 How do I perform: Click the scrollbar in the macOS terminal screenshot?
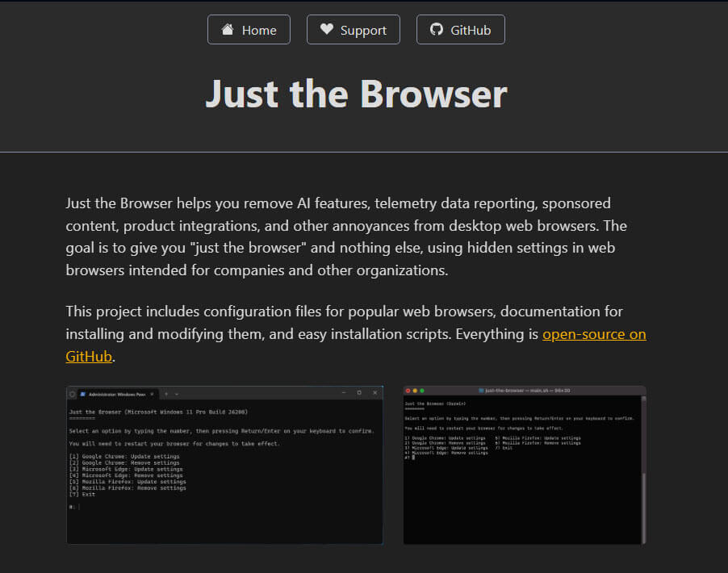coord(643,470)
